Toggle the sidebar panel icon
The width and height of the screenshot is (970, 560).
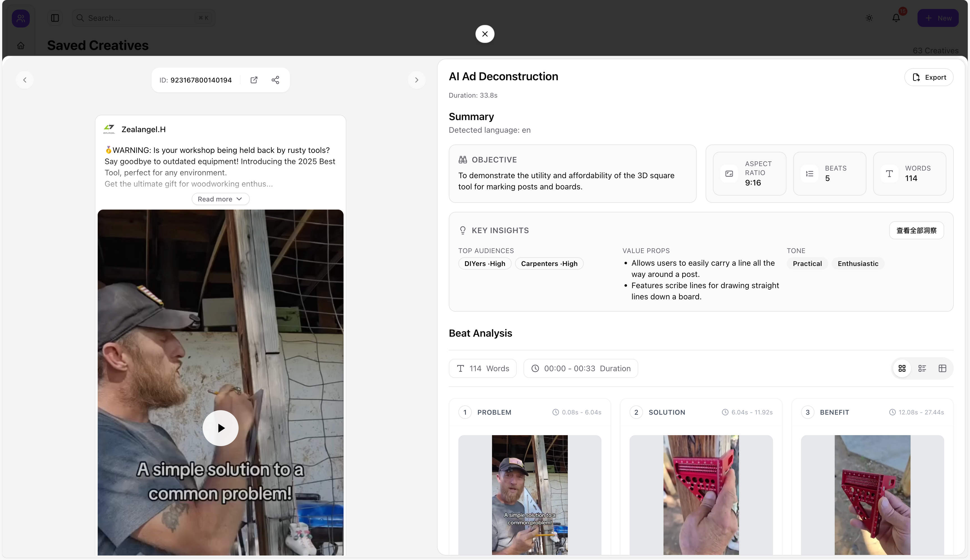[55, 18]
